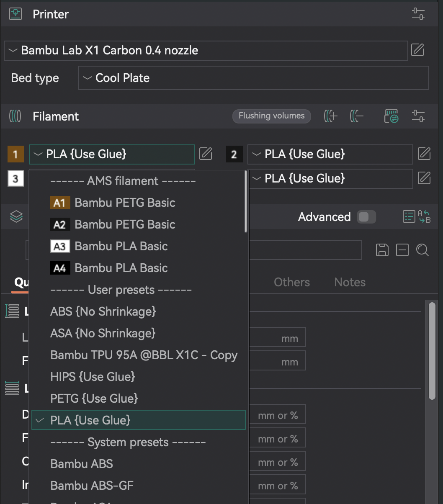443x504 pixels.
Task: Edit filament 2 preset with pencil icon
Action: pos(424,154)
